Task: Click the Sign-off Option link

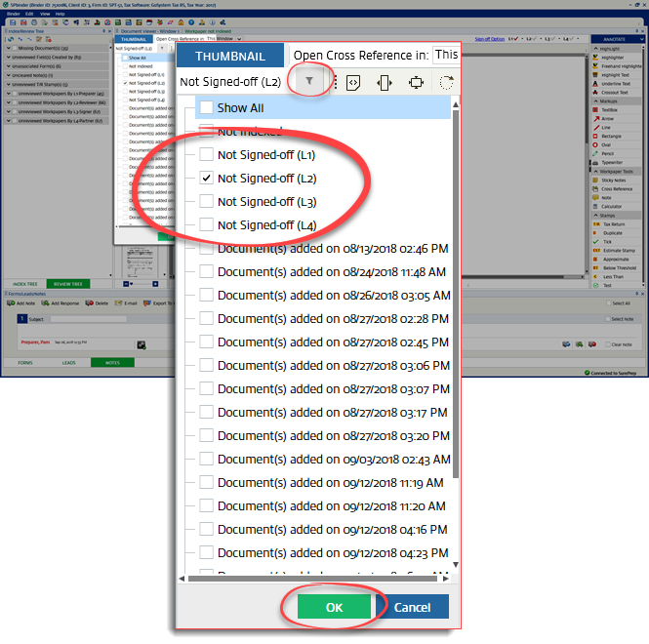Action: pos(490,39)
